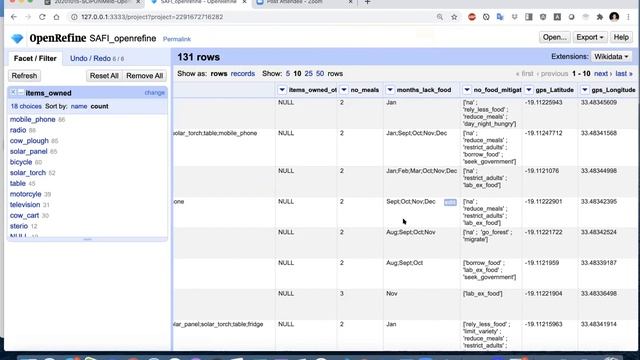This screenshot has width=640, height=360.
Task: Open items_owned_other column dropdown menu
Action: 282,90
